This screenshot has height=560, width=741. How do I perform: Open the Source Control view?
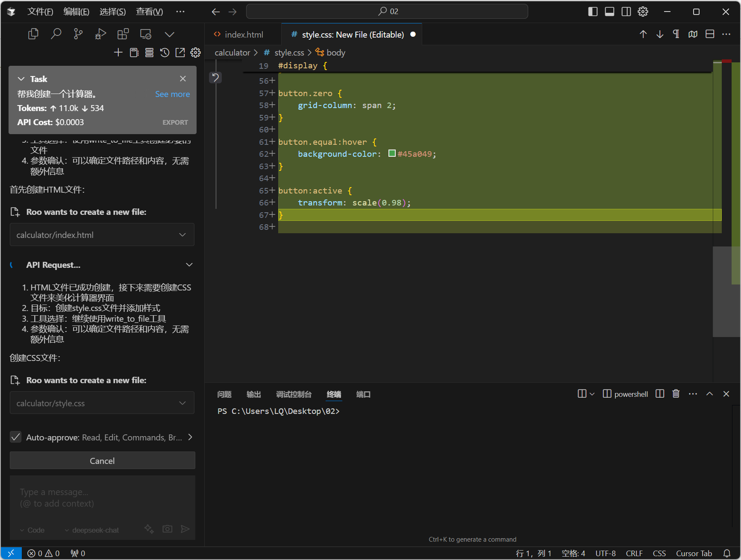tap(78, 34)
